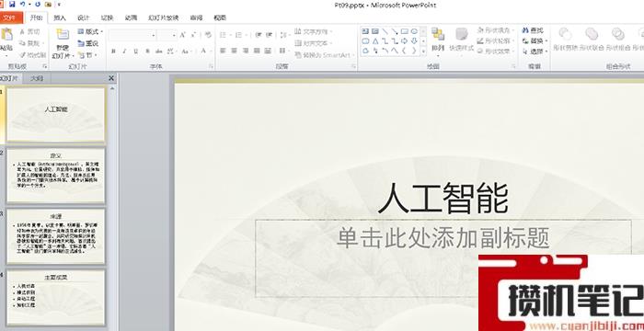This screenshot has height=331, width=644.
Task: Click Convert to SmartArt button
Action: (x=324, y=54)
